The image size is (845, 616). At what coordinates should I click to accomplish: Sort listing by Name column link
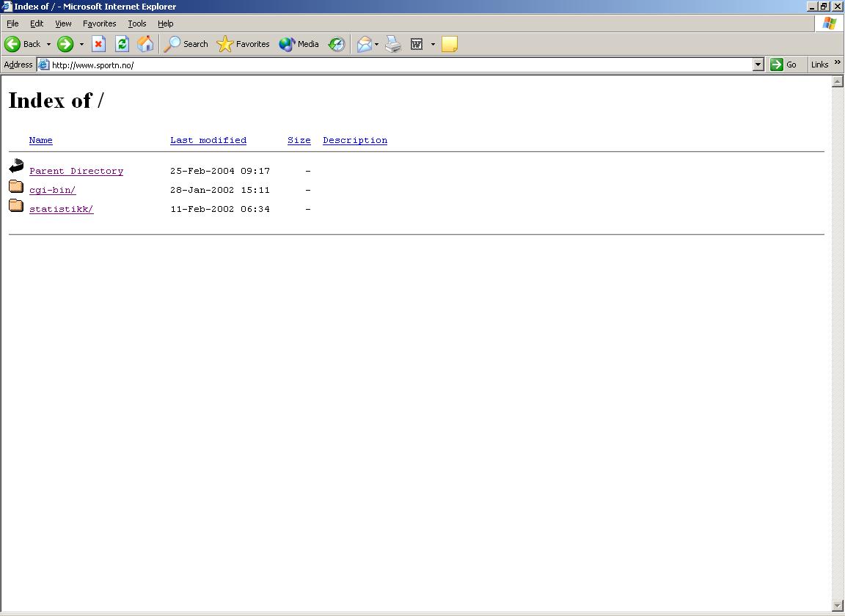[41, 140]
